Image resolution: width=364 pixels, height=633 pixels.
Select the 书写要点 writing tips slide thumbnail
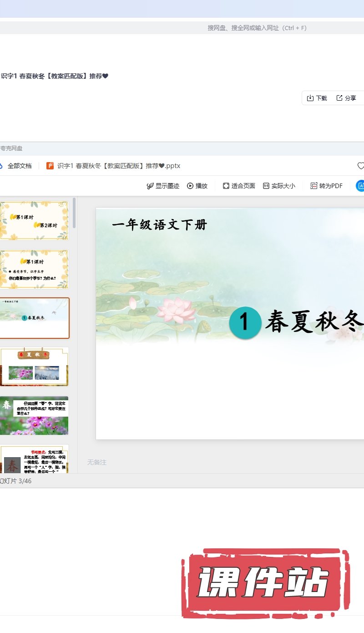(x=34, y=459)
